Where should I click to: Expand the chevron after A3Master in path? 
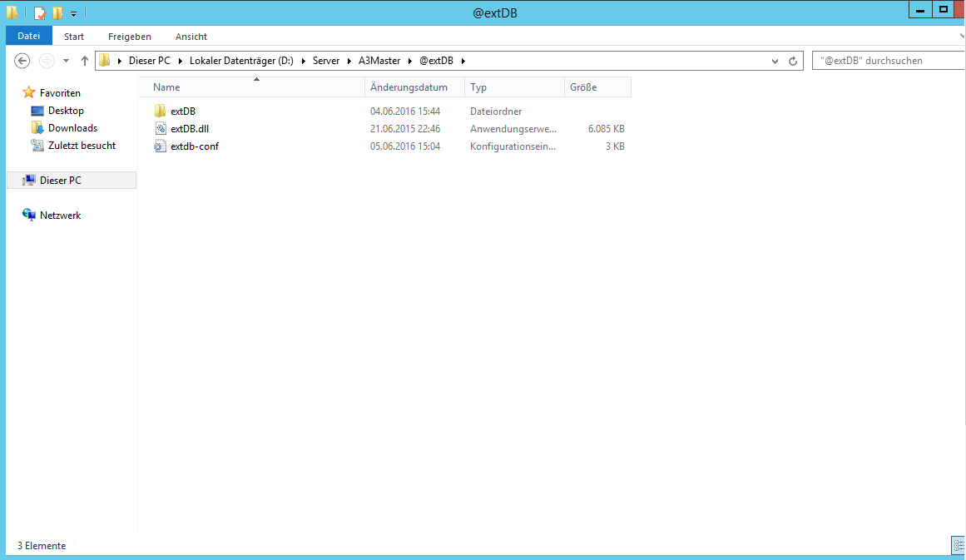tap(410, 61)
